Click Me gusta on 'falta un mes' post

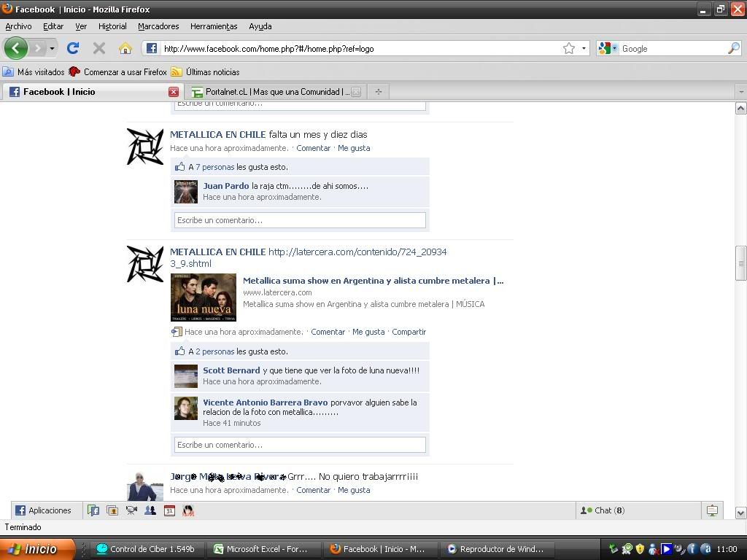[x=354, y=148]
